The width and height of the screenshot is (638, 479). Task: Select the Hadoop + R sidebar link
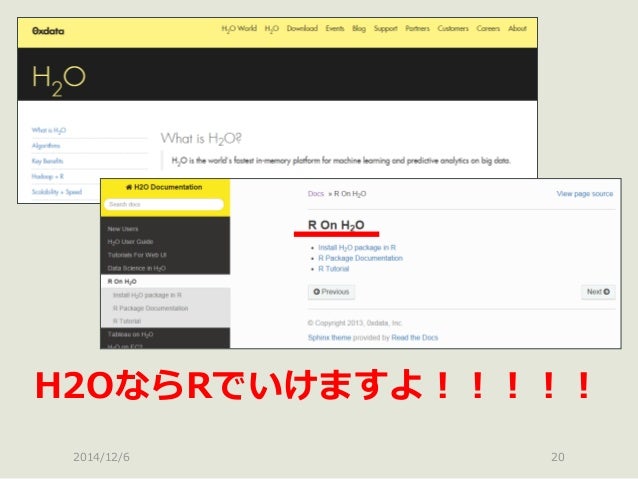pos(48,176)
